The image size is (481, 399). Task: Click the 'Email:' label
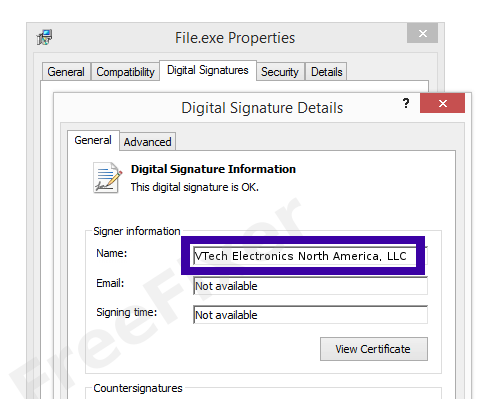(x=110, y=283)
